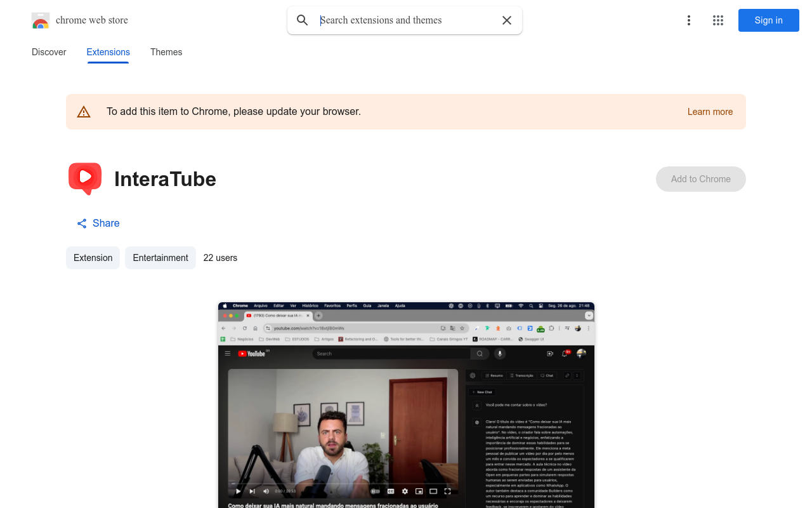Image resolution: width=812 pixels, height=508 pixels.
Task: Click the search magnifier icon
Action: (303, 20)
